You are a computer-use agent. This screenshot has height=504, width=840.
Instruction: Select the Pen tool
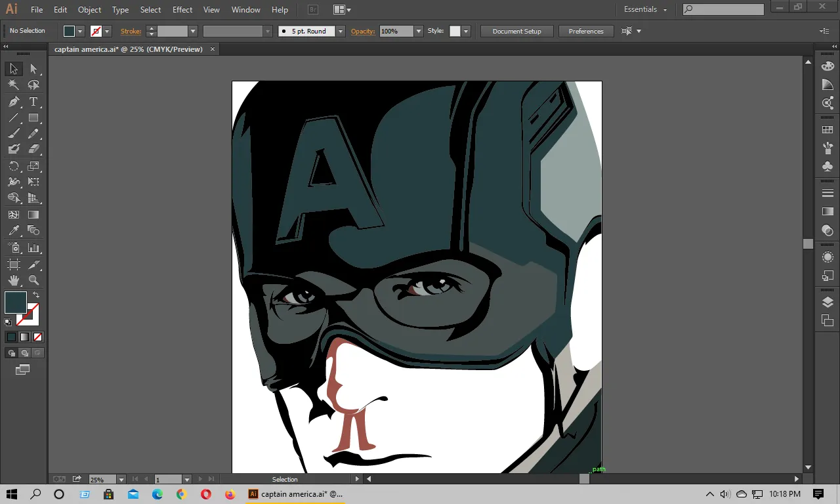tap(14, 102)
